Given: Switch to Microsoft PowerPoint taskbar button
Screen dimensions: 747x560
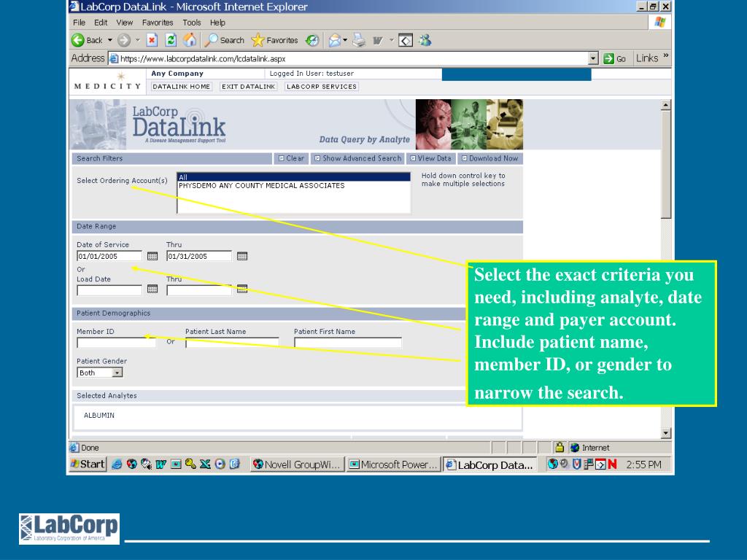Looking at the screenshot, I should (x=393, y=464).
